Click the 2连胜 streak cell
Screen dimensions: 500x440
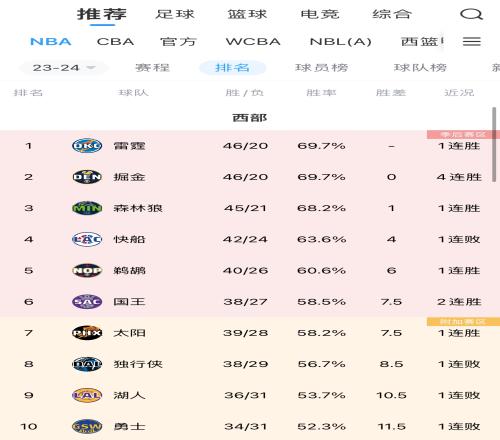click(x=459, y=302)
